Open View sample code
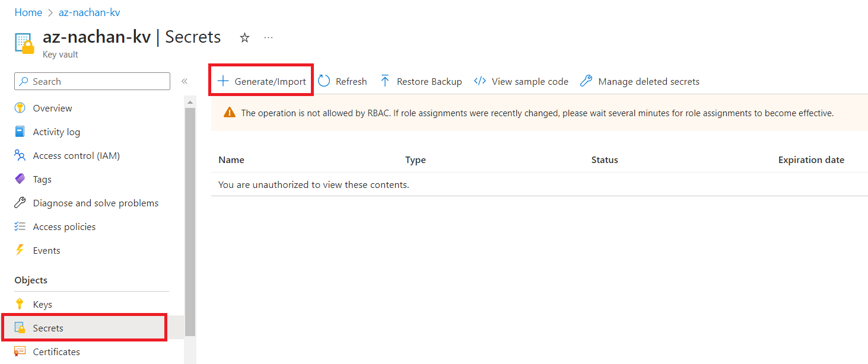This screenshot has height=364, width=868. 521,81
